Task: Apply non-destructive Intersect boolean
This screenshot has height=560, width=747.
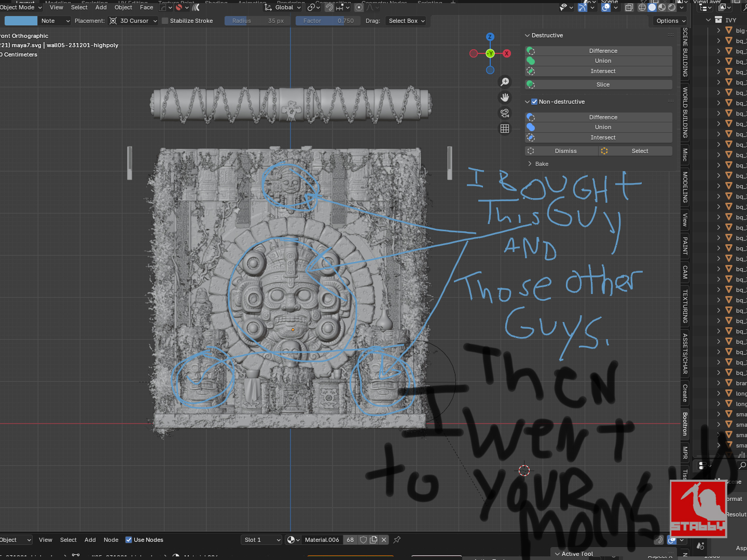Action: pos(599,137)
